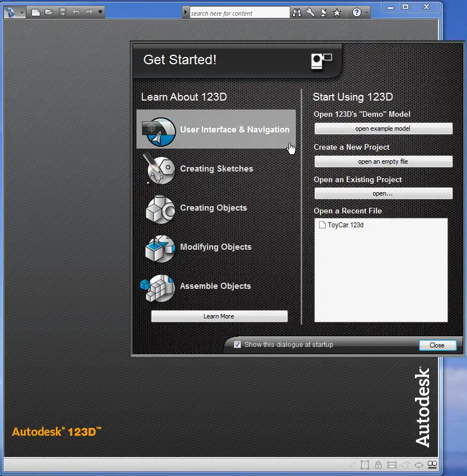Click the Modifying Objects cube icon
The width and height of the screenshot is (467, 476).
coord(159,247)
